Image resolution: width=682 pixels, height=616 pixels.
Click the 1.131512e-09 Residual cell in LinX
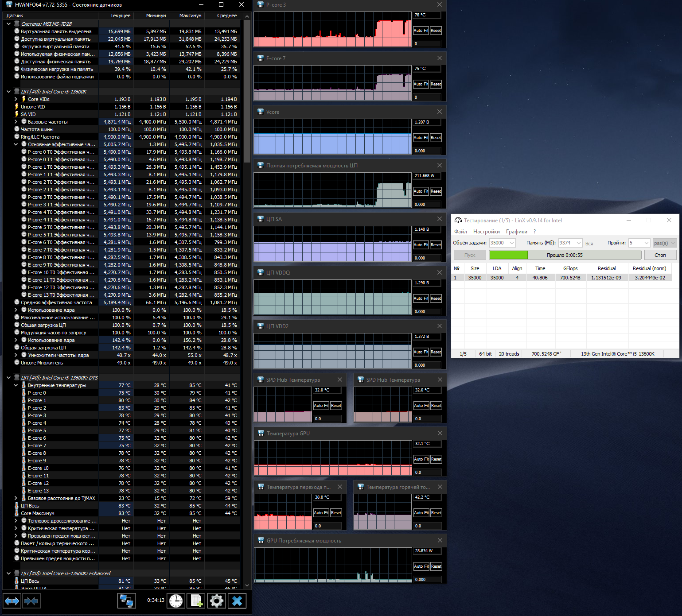pyautogui.click(x=606, y=278)
